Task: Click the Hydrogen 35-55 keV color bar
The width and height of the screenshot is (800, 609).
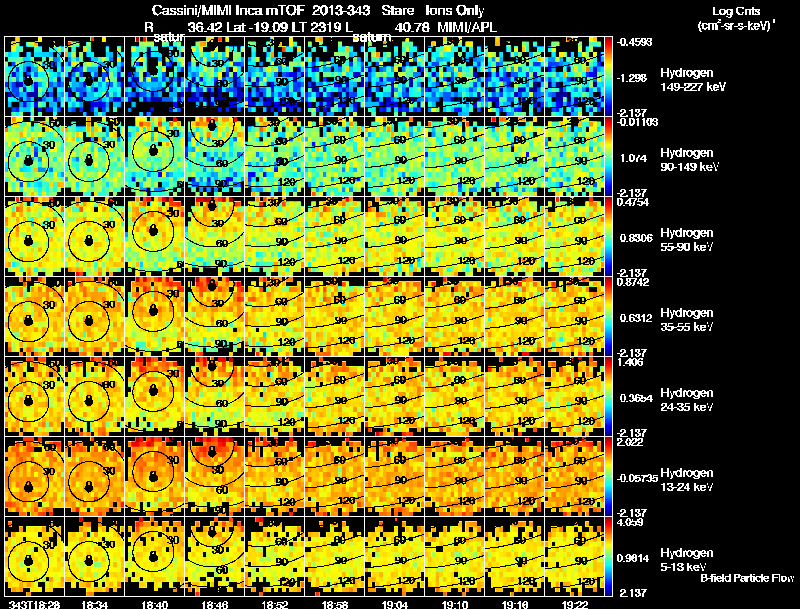Action: pyautogui.click(x=608, y=316)
